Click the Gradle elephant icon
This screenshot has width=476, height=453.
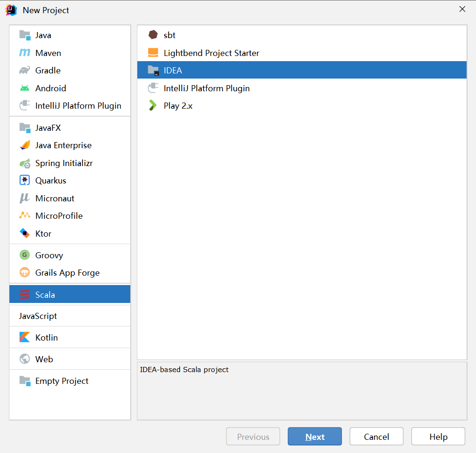(25, 71)
